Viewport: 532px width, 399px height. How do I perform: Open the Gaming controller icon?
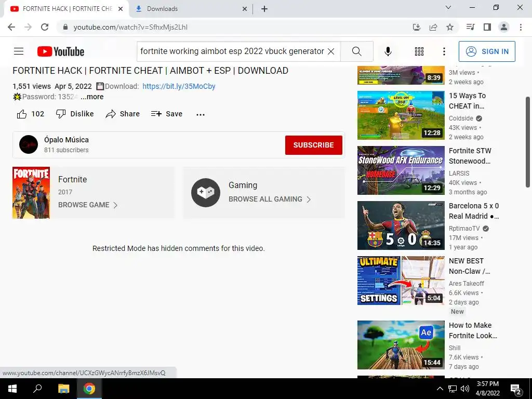(206, 192)
